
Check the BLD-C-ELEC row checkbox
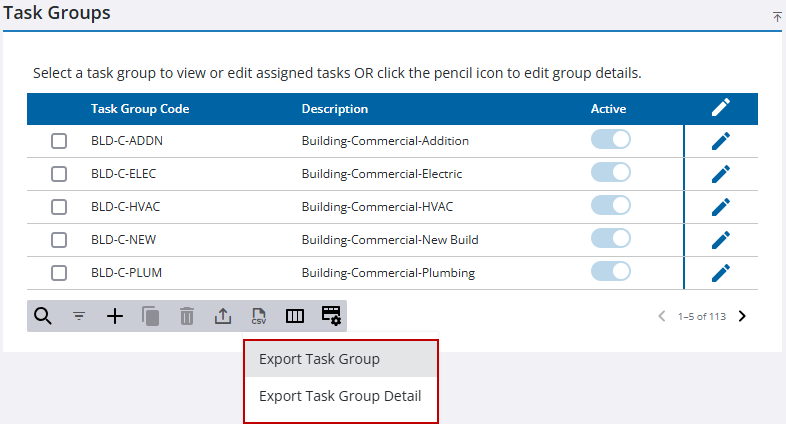[x=59, y=174]
